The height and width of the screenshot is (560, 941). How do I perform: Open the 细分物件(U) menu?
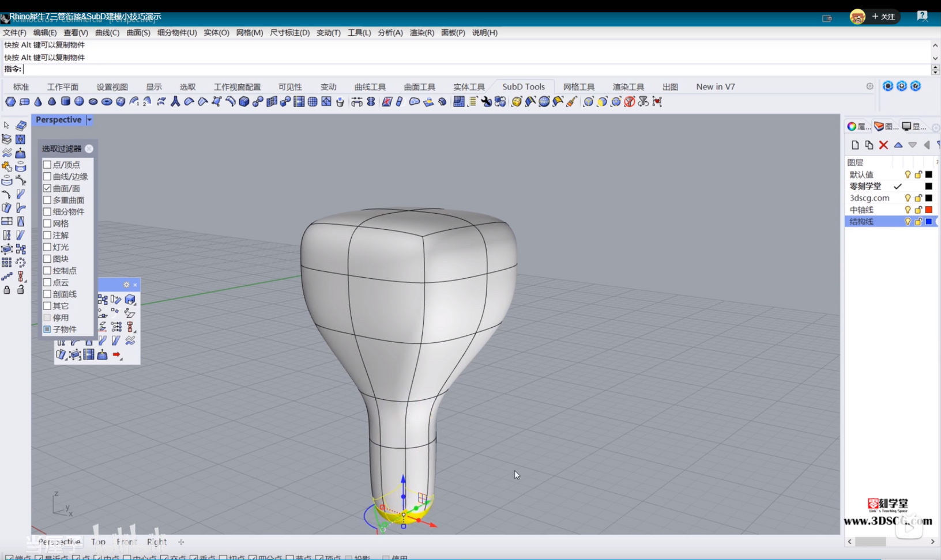click(x=177, y=33)
